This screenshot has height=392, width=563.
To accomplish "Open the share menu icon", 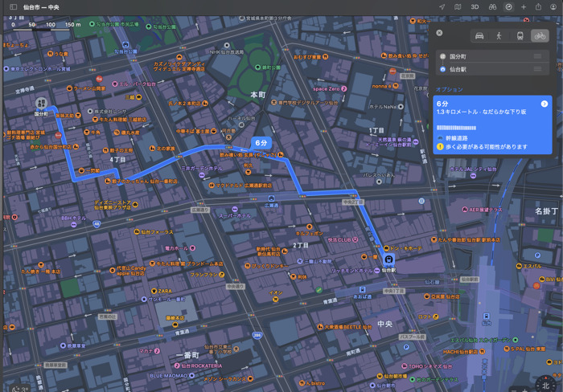I will 538,6.
